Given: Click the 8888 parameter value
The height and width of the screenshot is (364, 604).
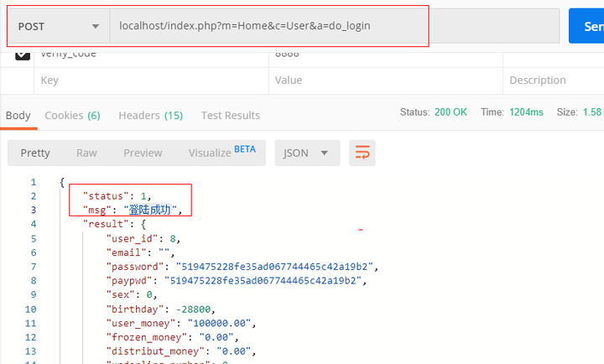Looking at the screenshot, I should coord(287,55).
